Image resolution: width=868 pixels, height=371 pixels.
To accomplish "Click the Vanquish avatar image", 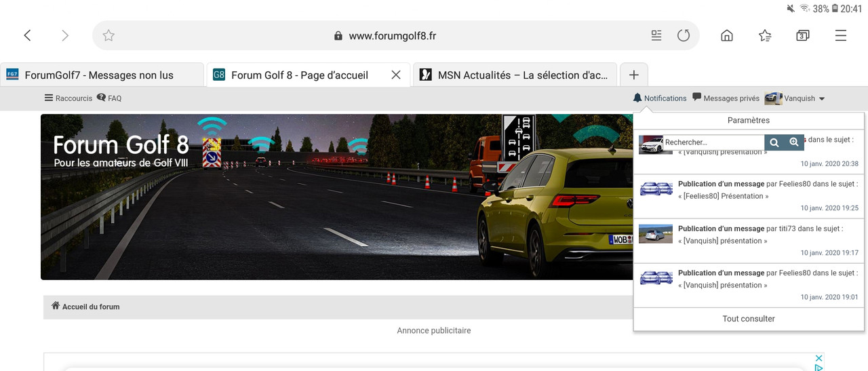I will (x=773, y=98).
